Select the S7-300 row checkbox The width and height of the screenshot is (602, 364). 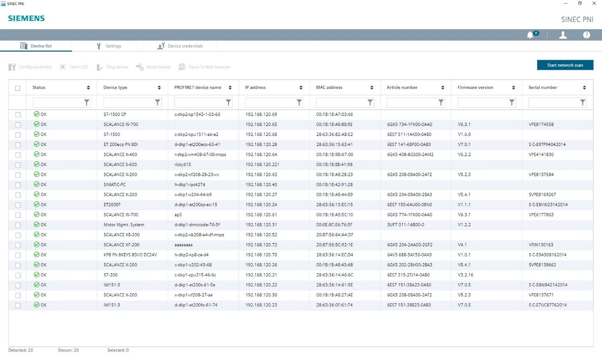coord(18,275)
